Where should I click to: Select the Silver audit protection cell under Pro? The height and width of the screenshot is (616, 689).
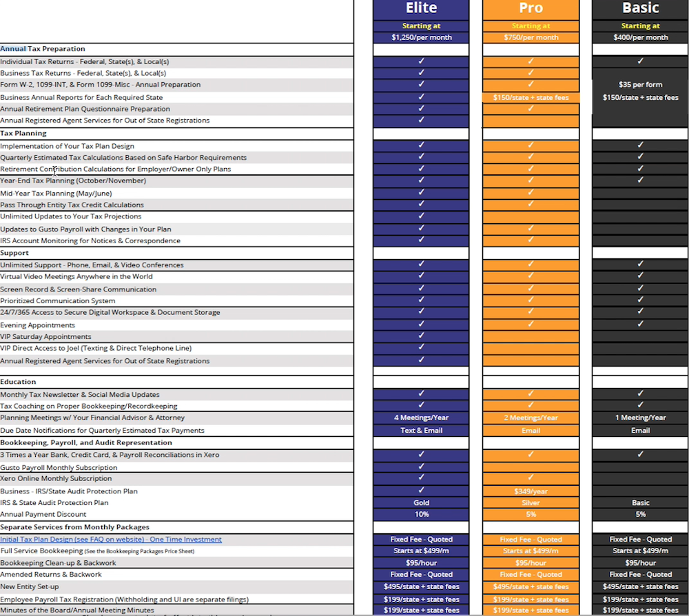tap(531, 502)
